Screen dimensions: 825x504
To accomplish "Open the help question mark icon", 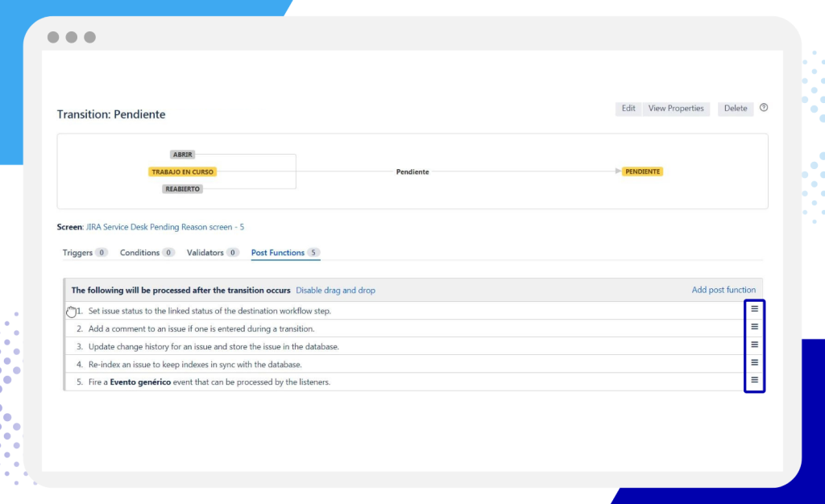I will (x=764, y=108).
